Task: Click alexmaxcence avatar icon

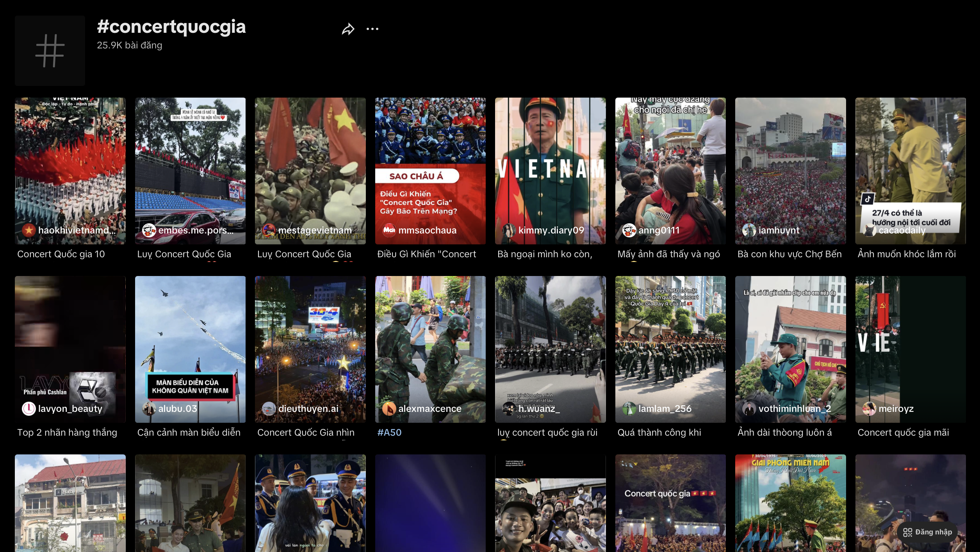Action: 389,409
